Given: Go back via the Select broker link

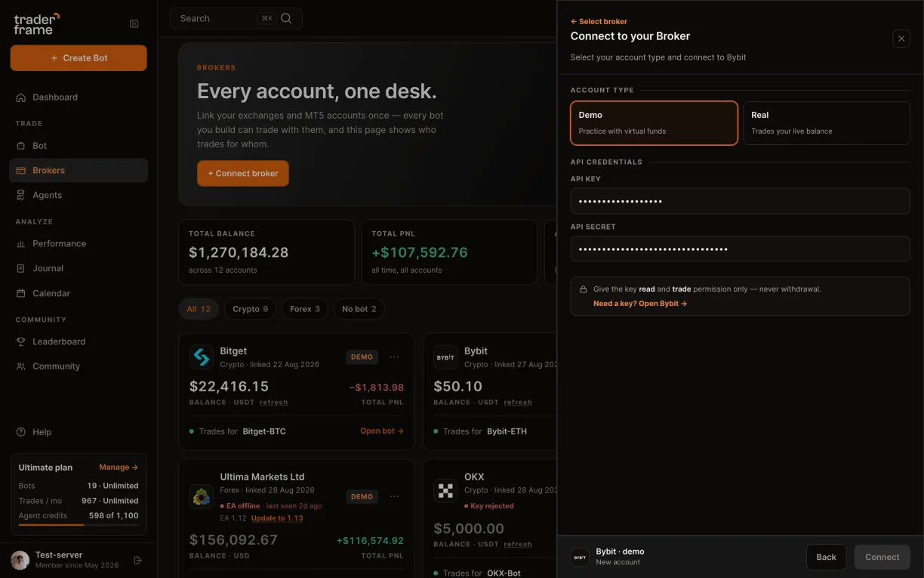Looking at the screenshot, I should (x=599, y=22).
